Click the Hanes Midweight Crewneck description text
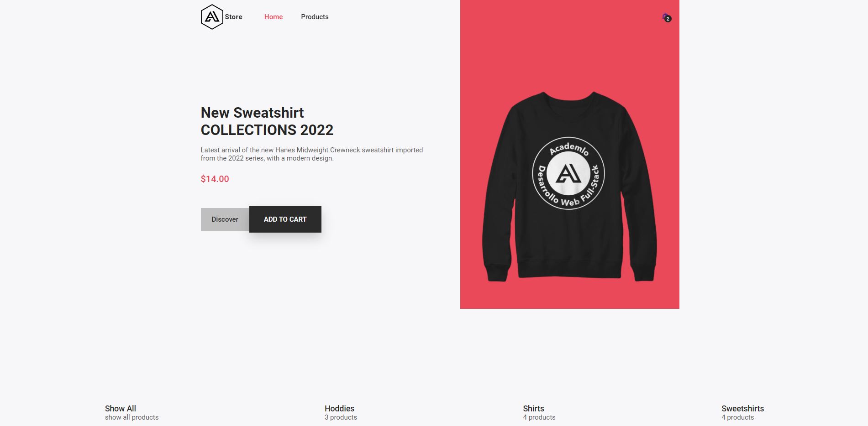868x426 pixels. point(312,154)
